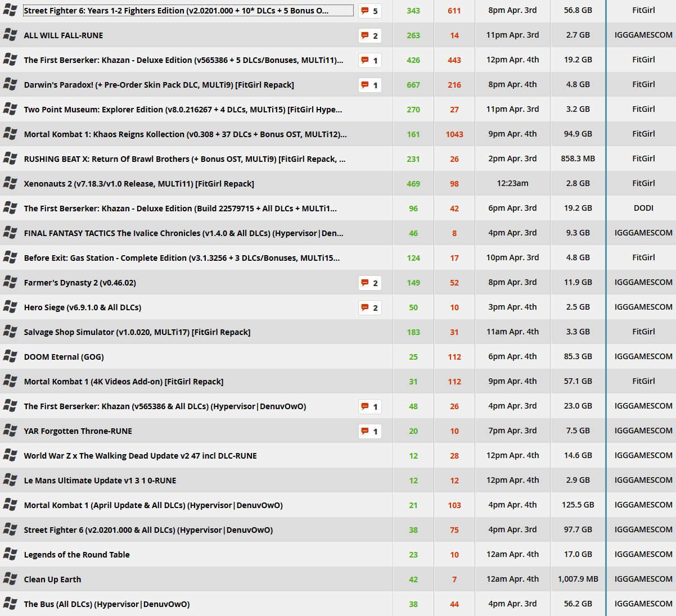This screenshot has height=616, width=676.
Task: Click Windows icon beside World War Z row
Action: tap(10, 455)
